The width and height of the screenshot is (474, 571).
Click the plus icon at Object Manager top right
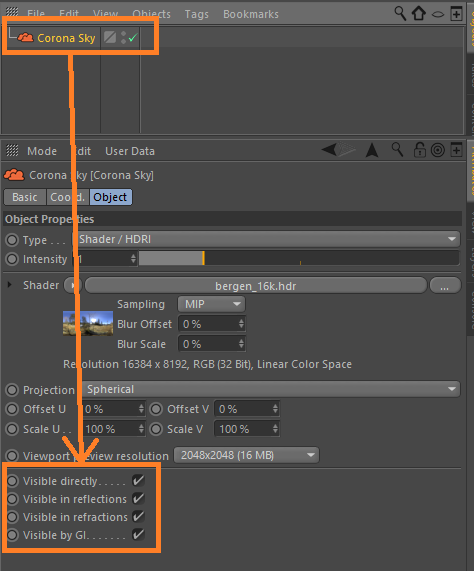click(456, 14)
